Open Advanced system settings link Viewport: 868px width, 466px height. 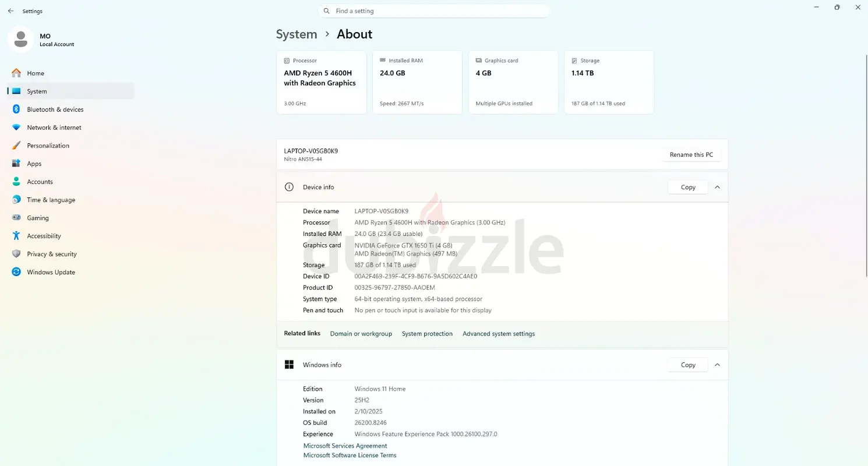click(x=499, y=334)
